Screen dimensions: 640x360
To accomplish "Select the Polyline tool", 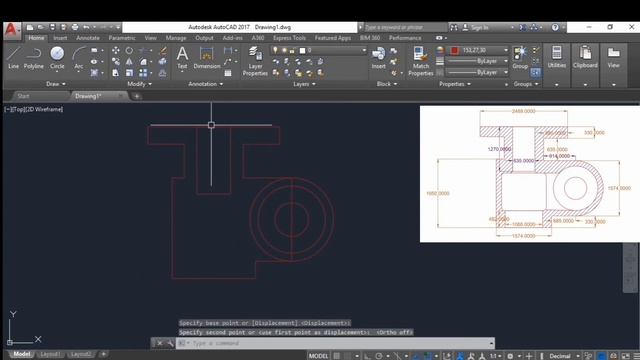I will 33,58.
